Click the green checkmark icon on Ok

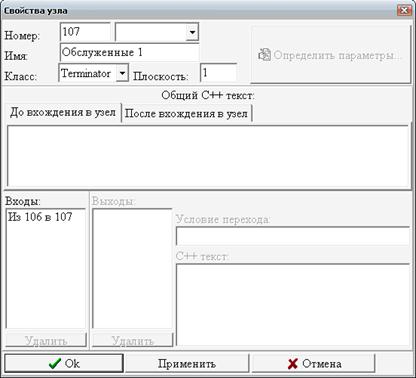pos(55,363)
